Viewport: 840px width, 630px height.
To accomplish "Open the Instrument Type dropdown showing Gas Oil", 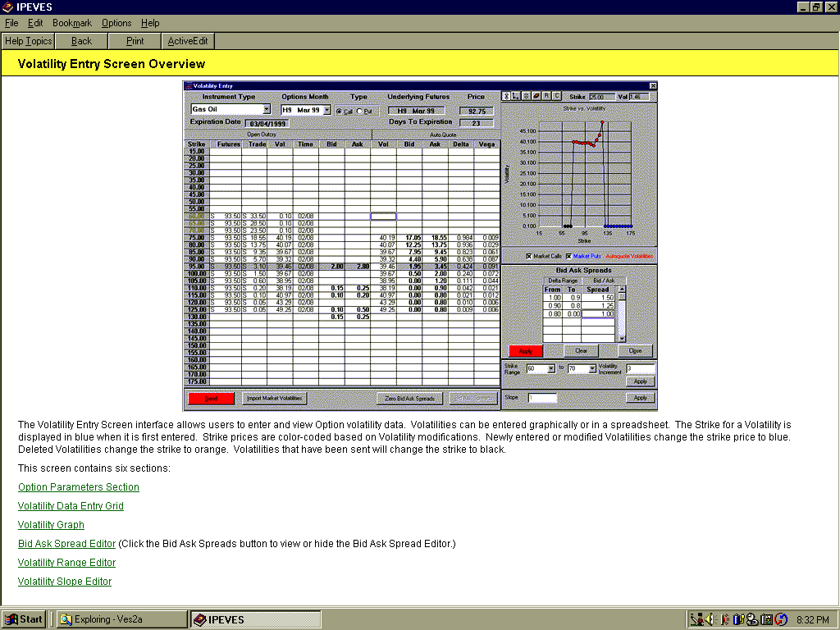I will point(267,109).
